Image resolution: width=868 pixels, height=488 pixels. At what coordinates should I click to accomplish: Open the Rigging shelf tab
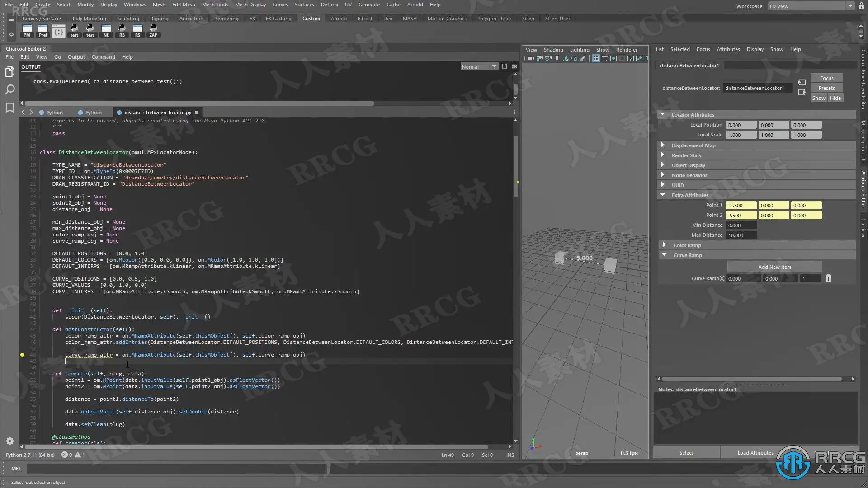159,19
